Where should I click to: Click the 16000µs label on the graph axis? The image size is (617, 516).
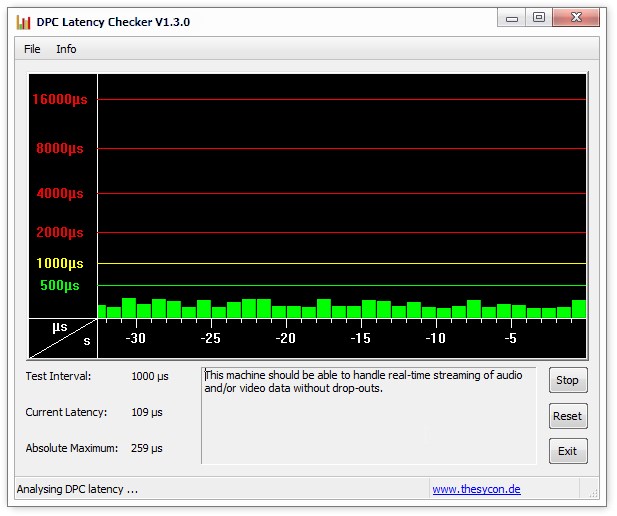(x=60, y=100)
